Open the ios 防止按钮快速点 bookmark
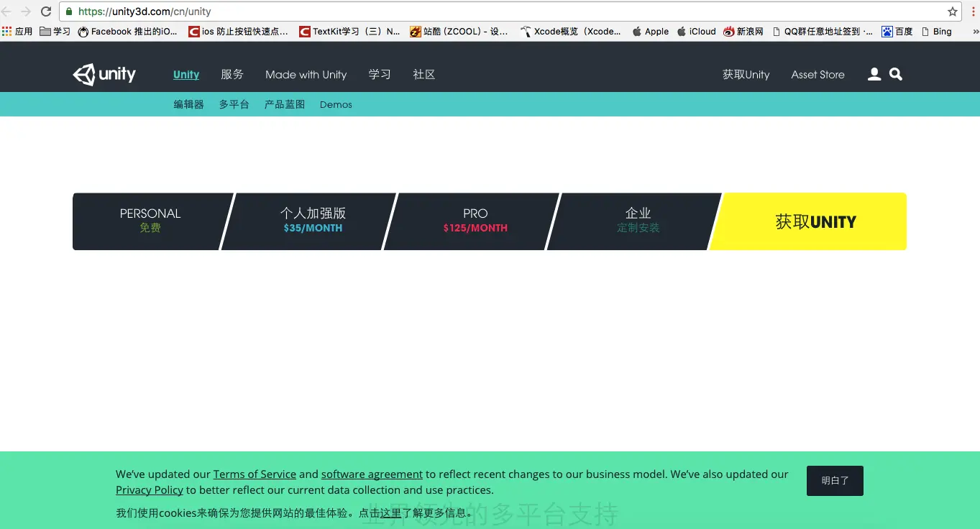 [238, 32]
